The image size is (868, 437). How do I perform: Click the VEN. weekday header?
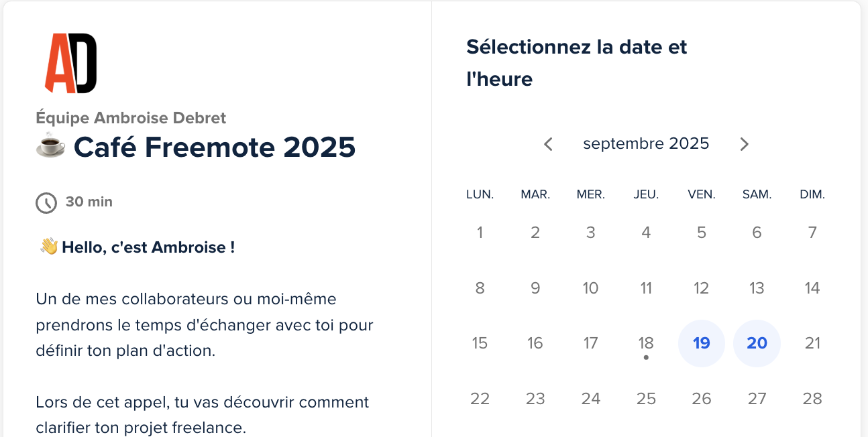pyautogui.click(x=702, y=195)
